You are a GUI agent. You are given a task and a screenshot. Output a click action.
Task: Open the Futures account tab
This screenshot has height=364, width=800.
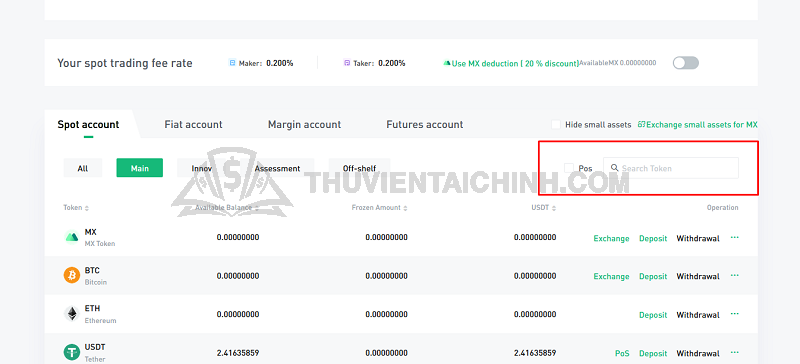424,124
